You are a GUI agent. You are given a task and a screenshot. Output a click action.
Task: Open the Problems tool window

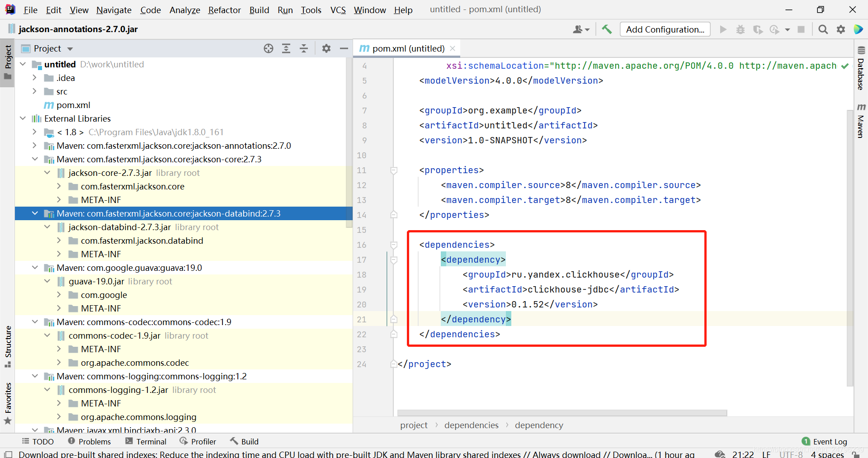pos(89,442)
